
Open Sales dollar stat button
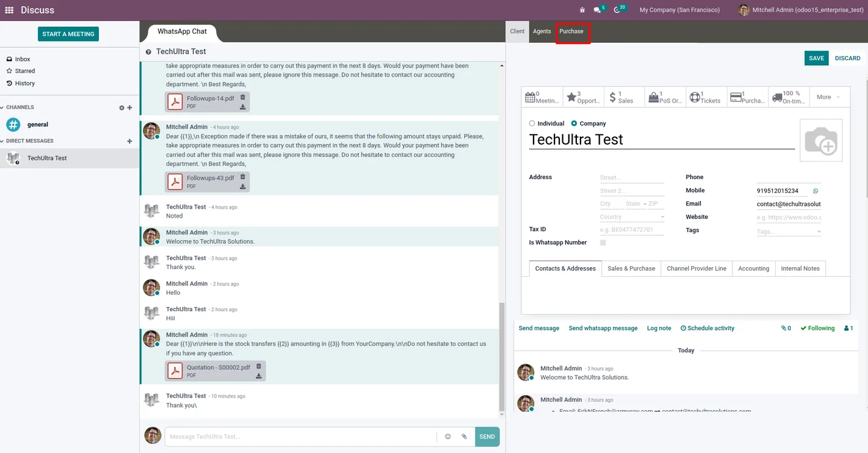tap(624, 97)
